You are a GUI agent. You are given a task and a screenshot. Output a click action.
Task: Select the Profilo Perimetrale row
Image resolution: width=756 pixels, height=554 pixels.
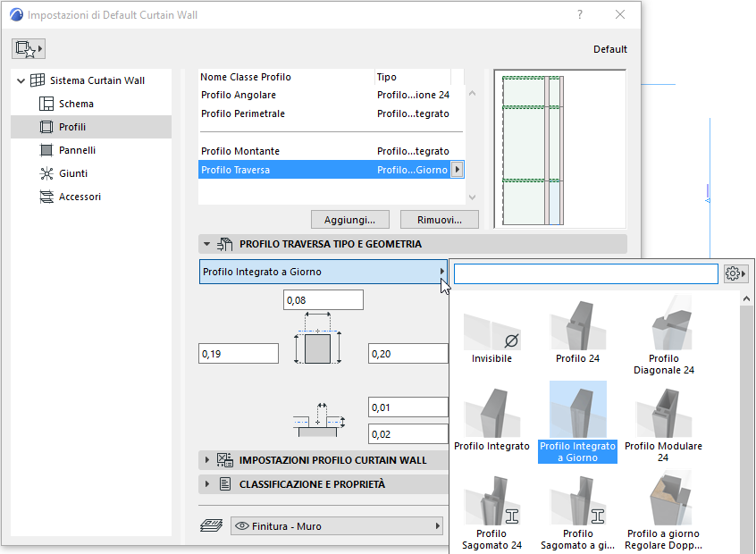332,113
